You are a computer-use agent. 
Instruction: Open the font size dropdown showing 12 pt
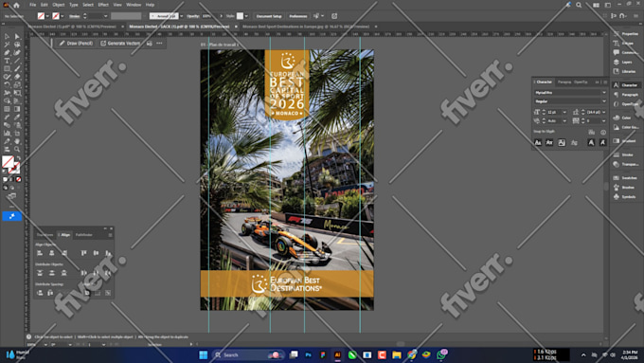pos(564,112)
